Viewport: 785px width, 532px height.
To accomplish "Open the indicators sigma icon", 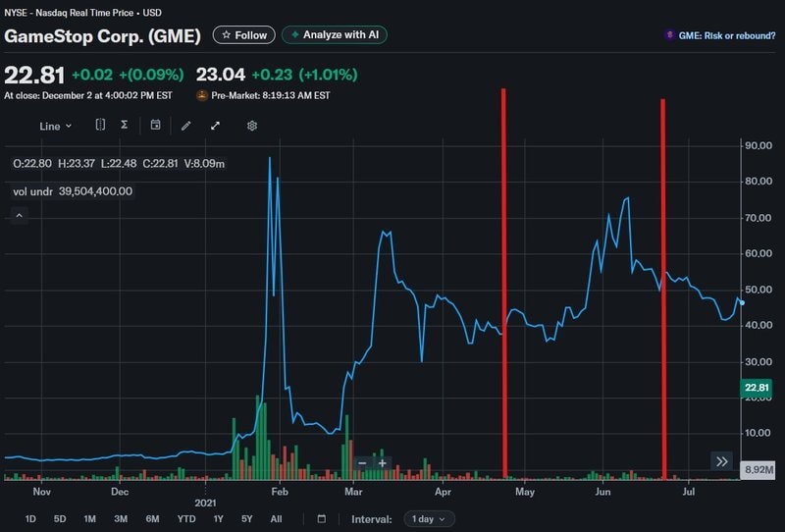I will click(x=125, y=126).
